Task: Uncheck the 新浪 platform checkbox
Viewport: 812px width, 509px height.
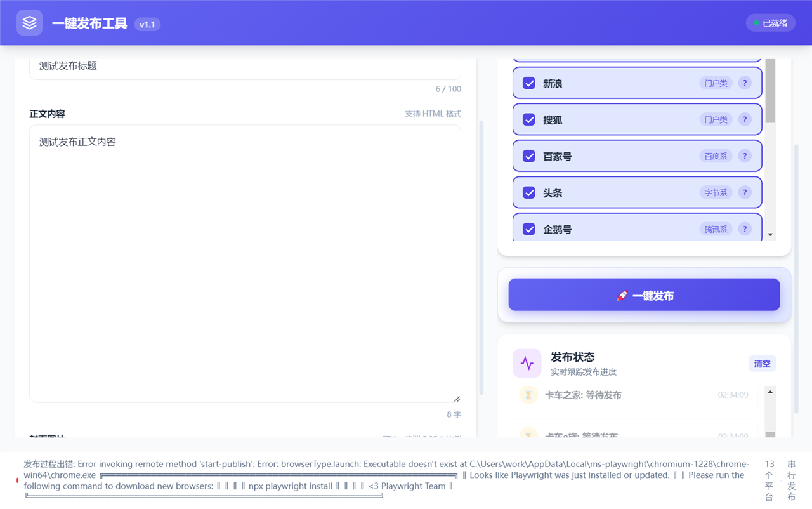Action: [x=529, y=83]
